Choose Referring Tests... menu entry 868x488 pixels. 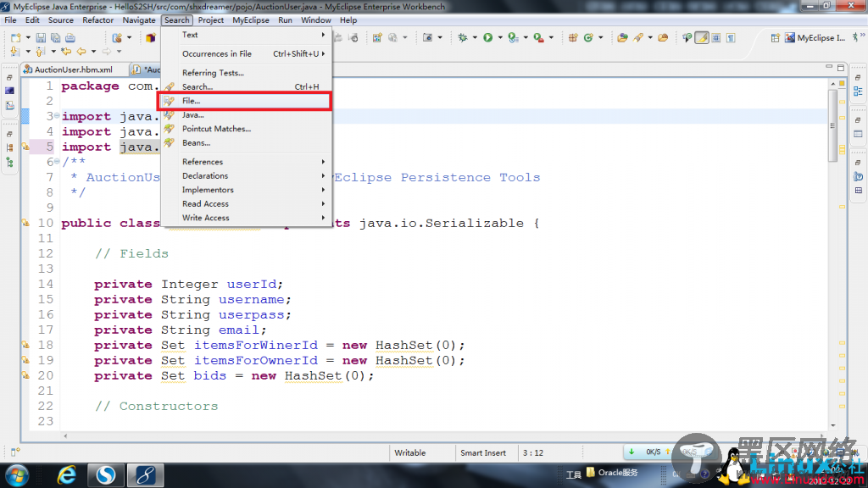click(247, 73)
